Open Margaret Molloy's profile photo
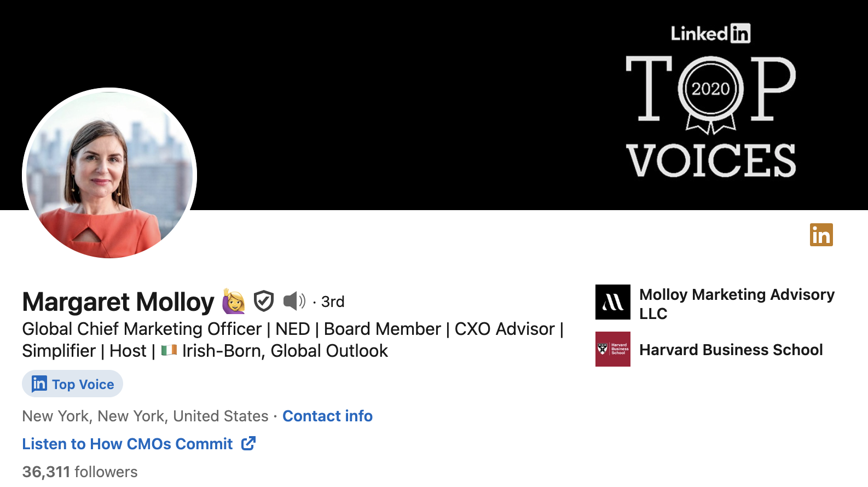This screenshot has width=868, height=487. pyautogui.click(x=109, y=173)
